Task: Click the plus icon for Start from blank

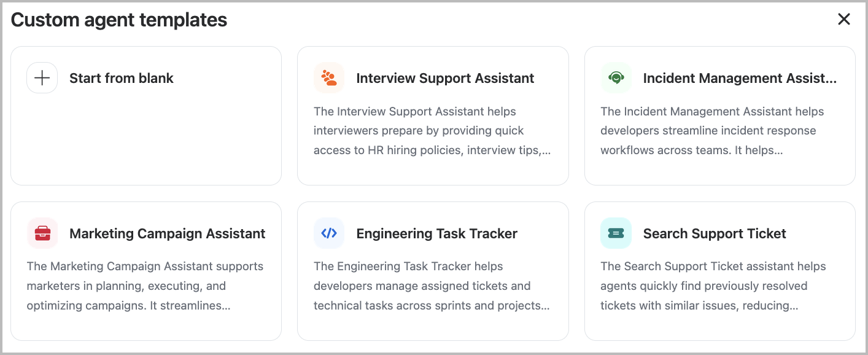Action: coord(42,78)
